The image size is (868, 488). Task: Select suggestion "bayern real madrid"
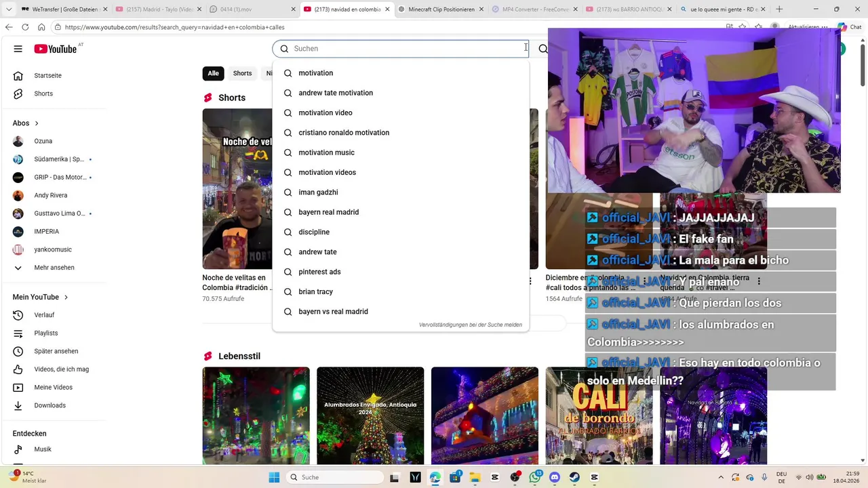pyautogui.click(x=400, y=212)
